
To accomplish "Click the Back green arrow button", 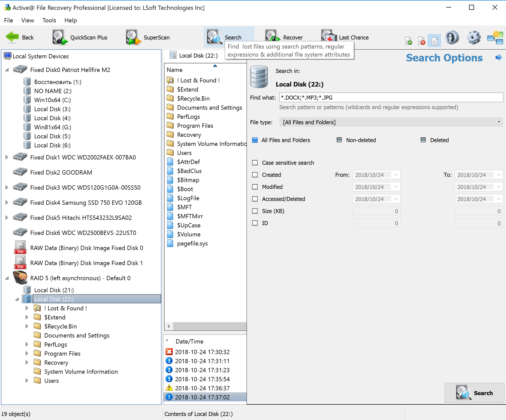I will [20, 37].
